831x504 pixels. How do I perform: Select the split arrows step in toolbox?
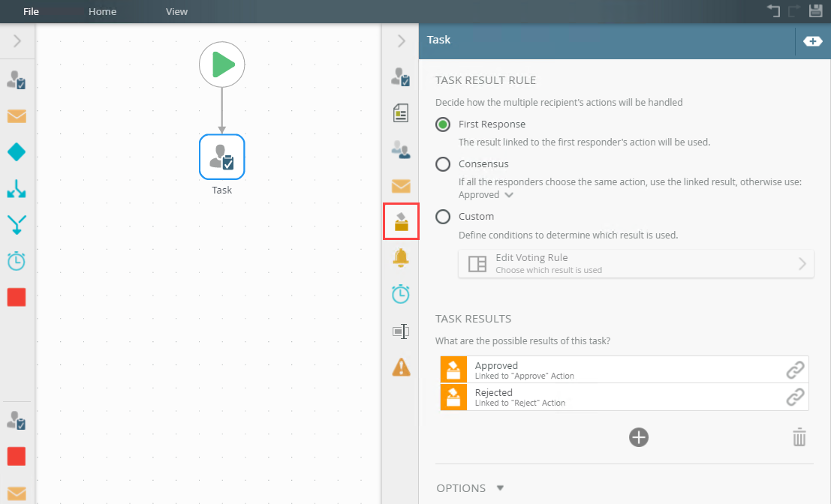click(17, 188)
